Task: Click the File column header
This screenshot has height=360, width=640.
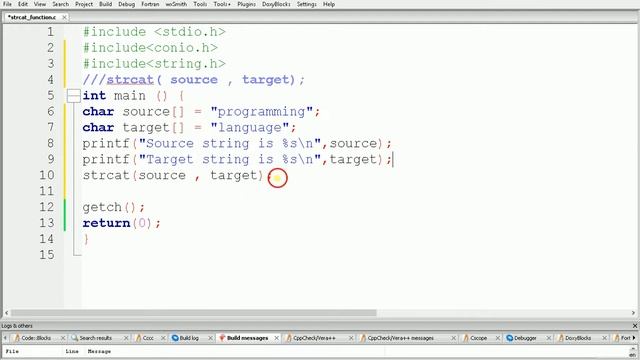Action: (x=12, y=351)
